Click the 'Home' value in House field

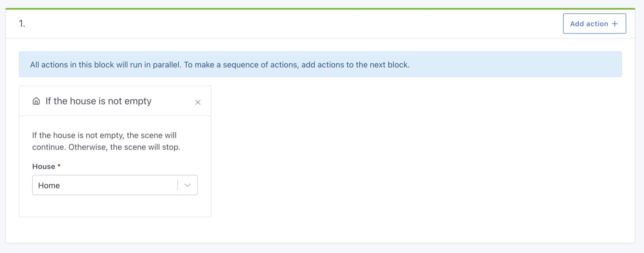coord(49,185)
